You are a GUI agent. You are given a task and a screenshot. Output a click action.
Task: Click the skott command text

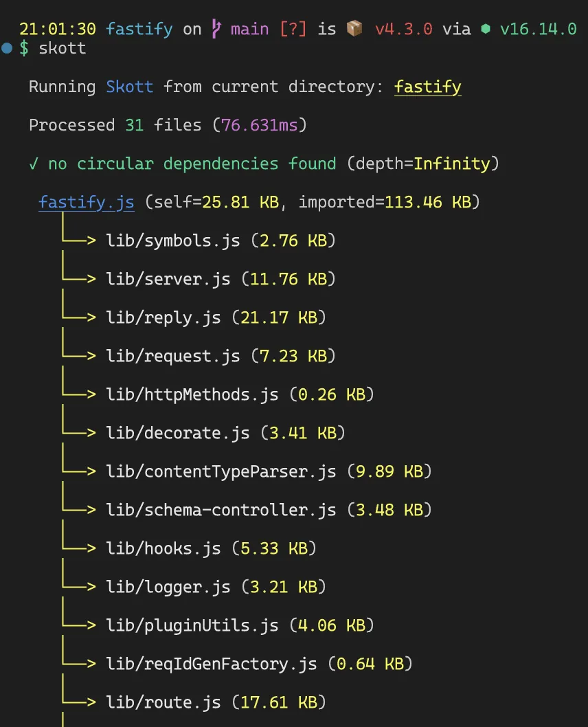click(x=63, y=48)
